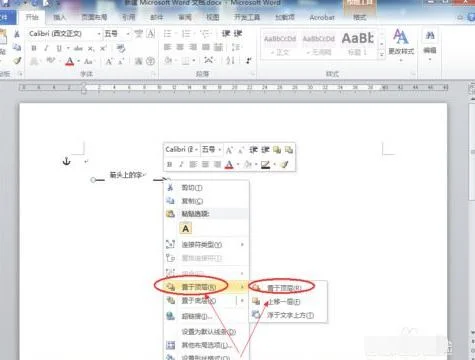Click the shape fill bucket in mini toolbar
The width and height of the screenshot is (475, 360).
(x=247, y=164)
